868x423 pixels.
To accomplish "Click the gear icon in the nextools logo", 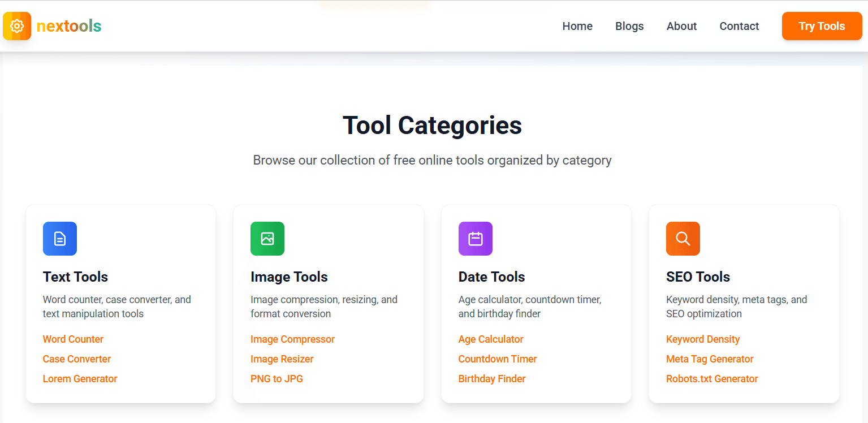I will pos(16,26).
